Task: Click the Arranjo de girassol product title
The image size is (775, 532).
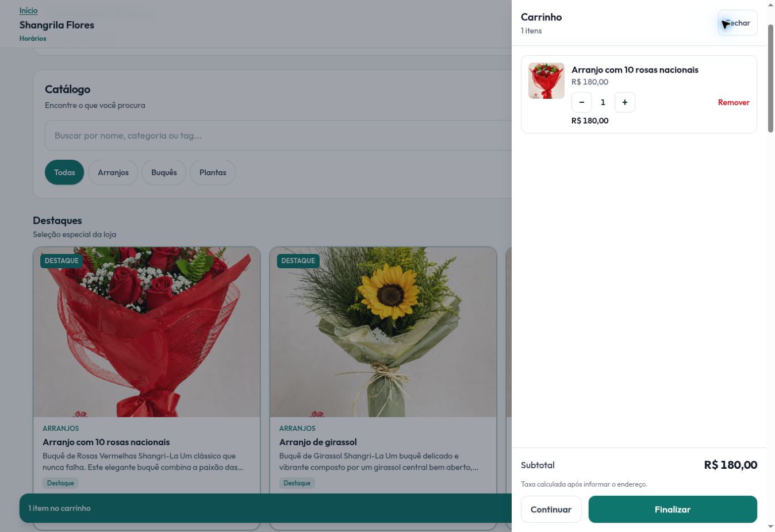Action: point(318,442)
